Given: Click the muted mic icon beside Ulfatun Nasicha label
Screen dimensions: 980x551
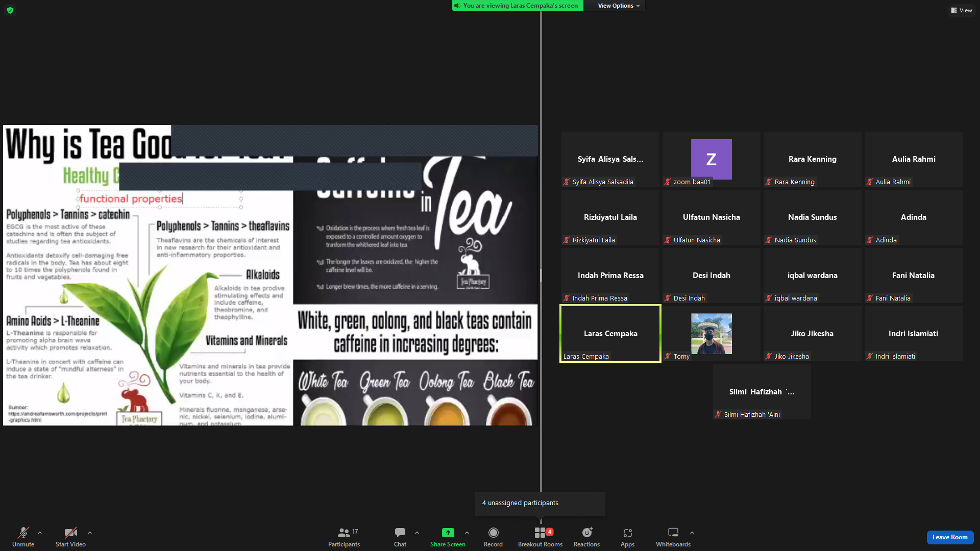Looking at the screenshot, I should click(668, 240).
